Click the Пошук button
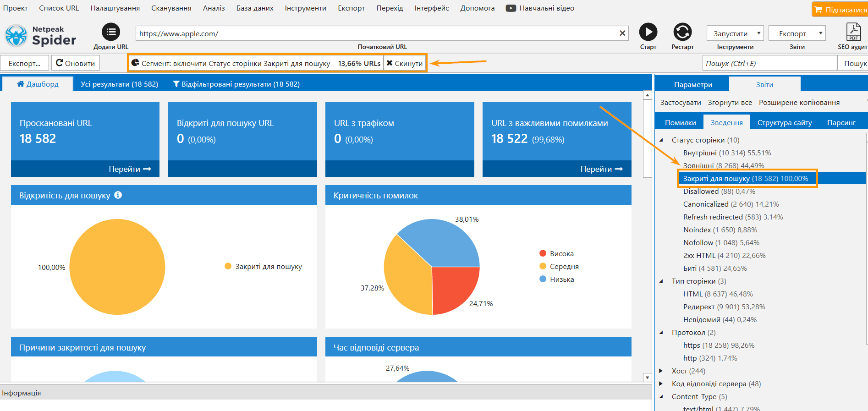This screenshot has width=868, height=411. tap(854, 63)
